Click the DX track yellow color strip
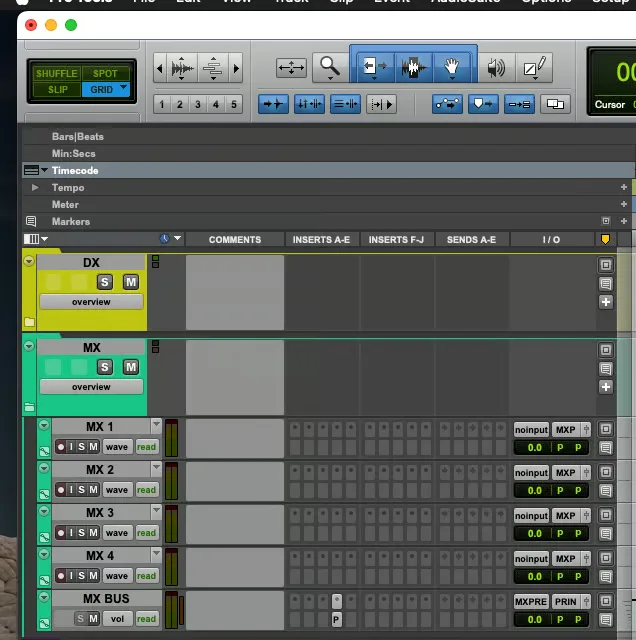This screenshot has height=640, width=636. pos(29,292)
